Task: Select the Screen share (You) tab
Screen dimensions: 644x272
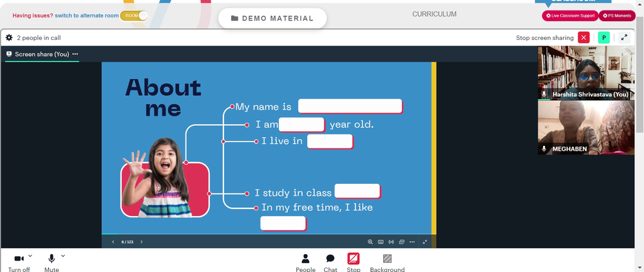Action: click(42, 54)
